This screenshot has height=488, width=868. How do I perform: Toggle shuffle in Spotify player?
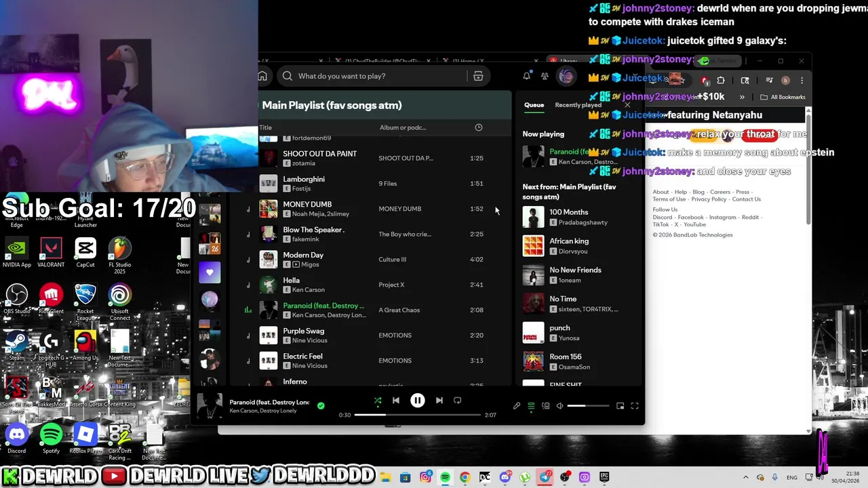tap(378, 401)
